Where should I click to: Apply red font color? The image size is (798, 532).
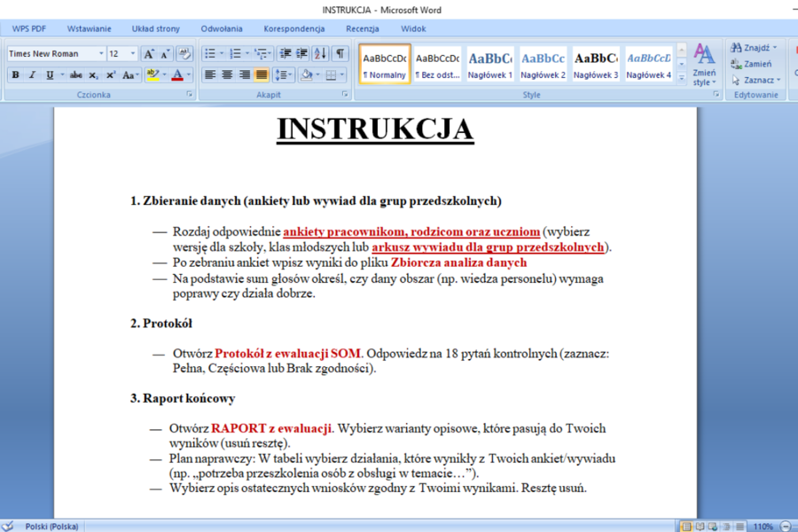pos(177,74)
